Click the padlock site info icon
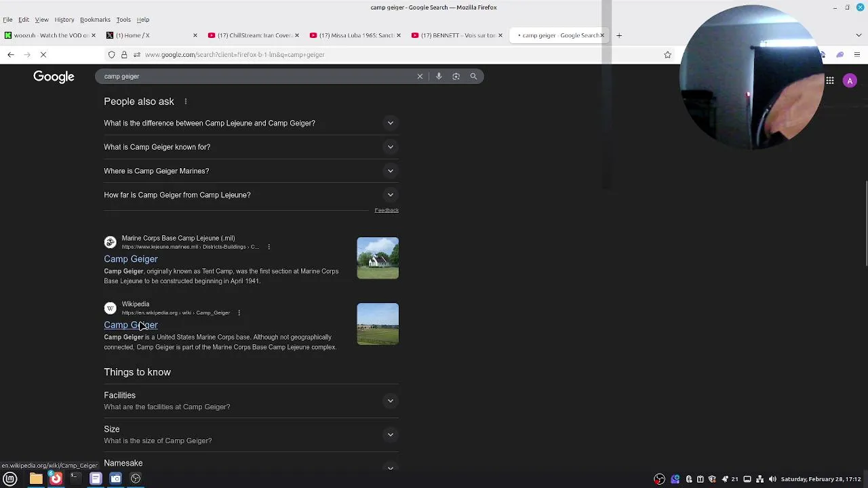The height and width of the screenshot is (488, 868). point(123,54)
